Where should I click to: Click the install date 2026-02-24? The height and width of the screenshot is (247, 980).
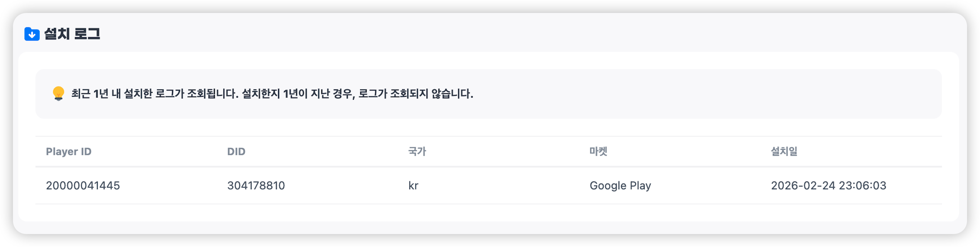[803, 186]
